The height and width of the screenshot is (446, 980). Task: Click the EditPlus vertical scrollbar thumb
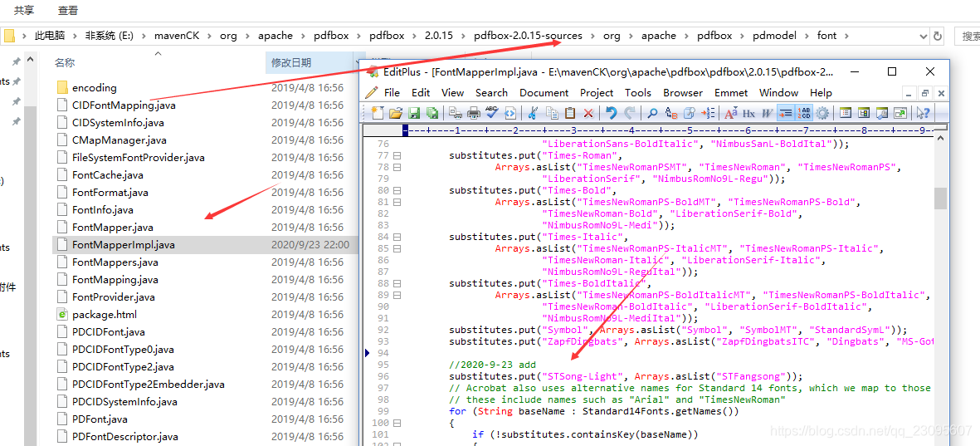[941, 198]
